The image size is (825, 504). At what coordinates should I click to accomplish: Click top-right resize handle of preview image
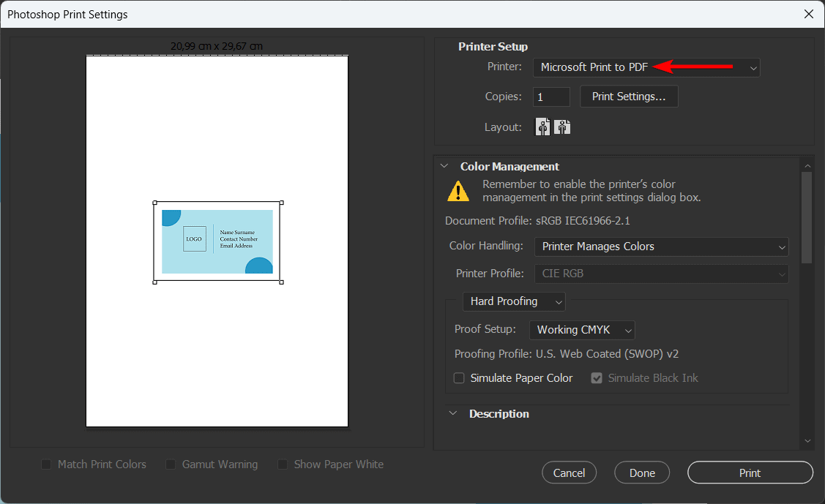coord(282,203)
